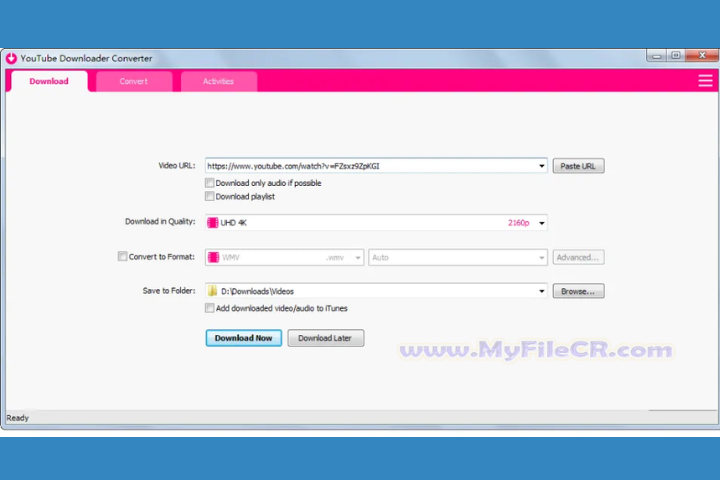Check Add downloaded video/audio to iTunes

tap(209, 308)
